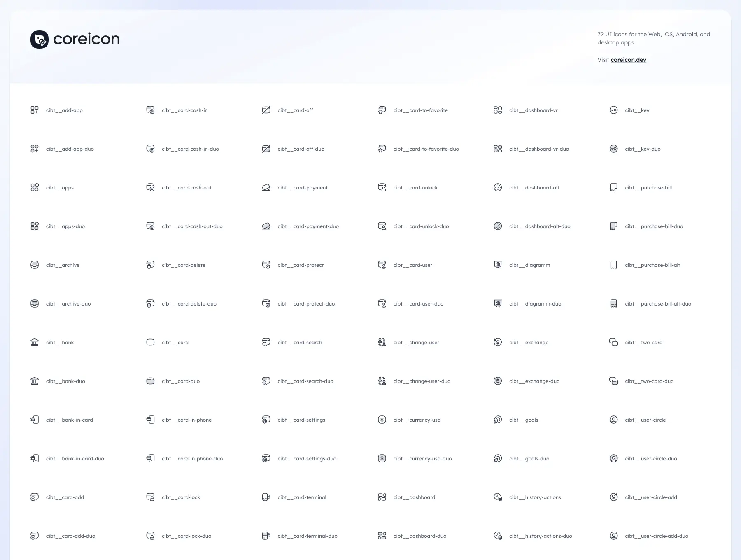This screenshot has height=560, width=741.
Task: Click the cibt__two-card-duo label text
Action: tap(649, 381)
